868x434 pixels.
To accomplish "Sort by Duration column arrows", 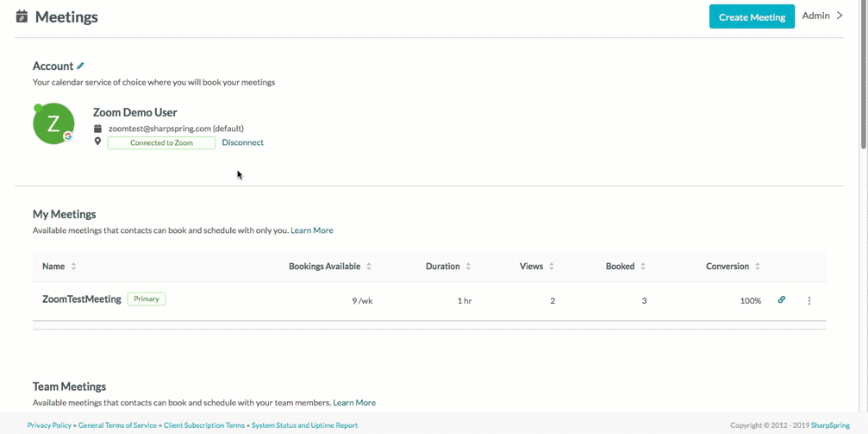I will (468, 267).
